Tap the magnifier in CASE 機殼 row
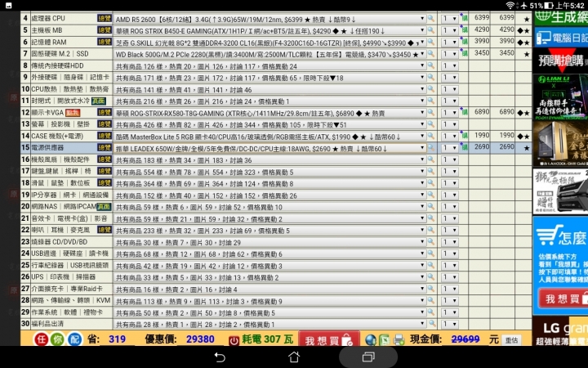The width and height of the screenshot is (588, 368). coord(431,136)
